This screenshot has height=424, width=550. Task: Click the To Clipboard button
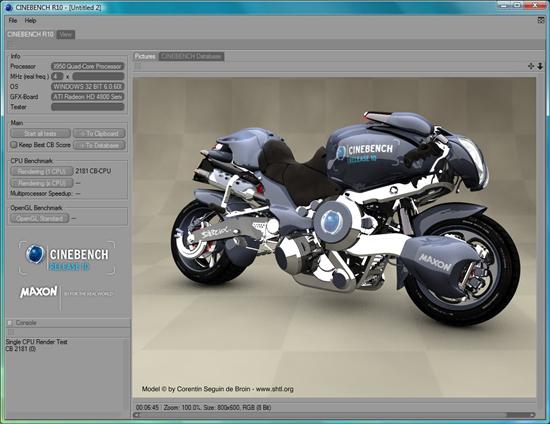[99, 133]
